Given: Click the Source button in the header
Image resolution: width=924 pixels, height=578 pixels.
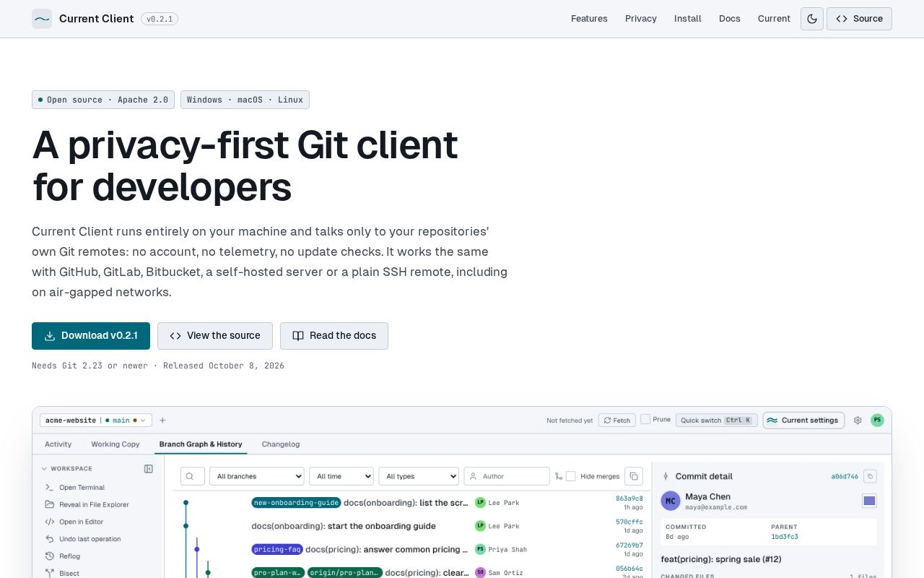Looking at the screenshot, I should 859,19.
